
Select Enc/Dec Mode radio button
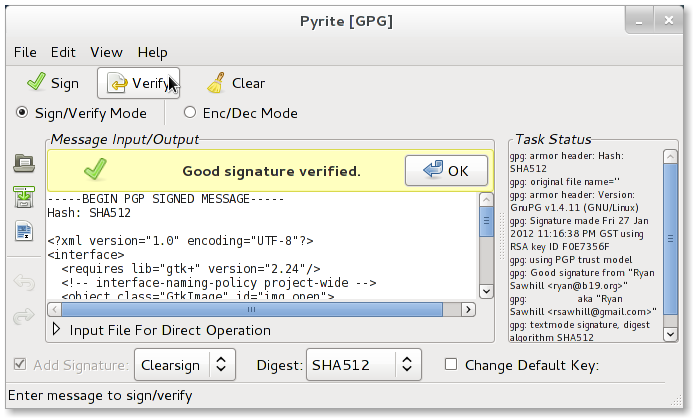(x=190, y=113)
